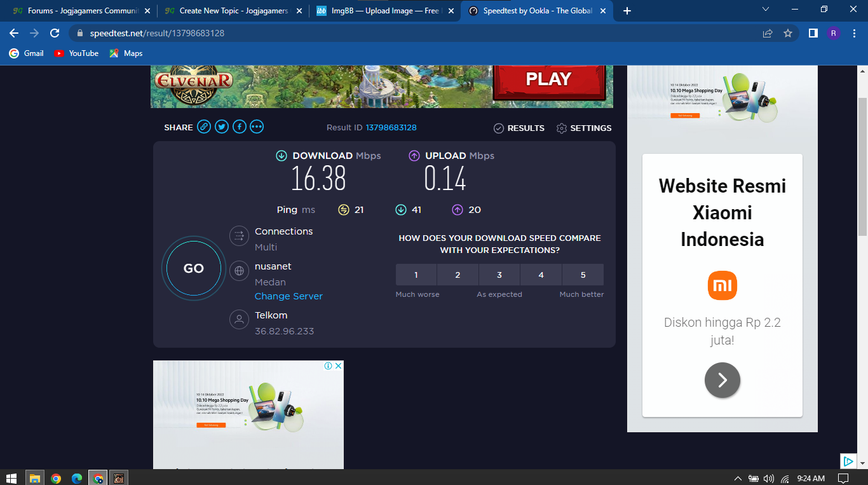Image resolution: width=868 pixels, height=485 pixels.
Task: Open the Windows Start menu
Action: pos(11,478)
